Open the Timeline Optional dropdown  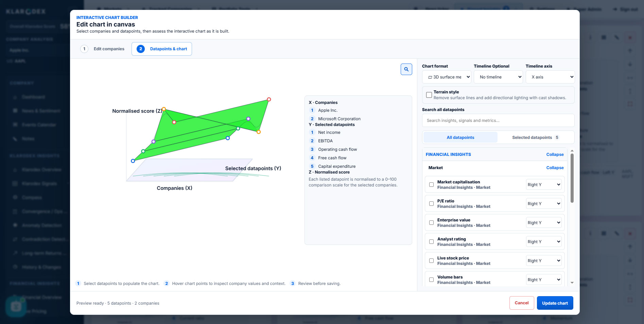tap(498, 77)
